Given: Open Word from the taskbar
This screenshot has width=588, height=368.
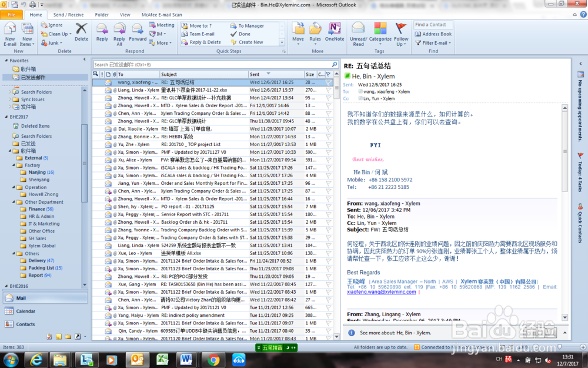Looking at the screenshot, I should click(x=186, y=360).
